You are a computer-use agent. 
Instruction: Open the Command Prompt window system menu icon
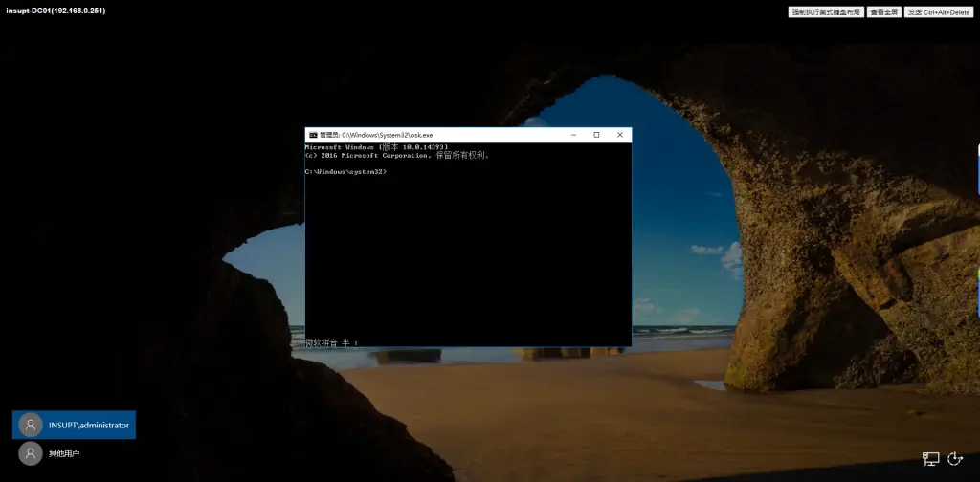click(x=313, y=136)
